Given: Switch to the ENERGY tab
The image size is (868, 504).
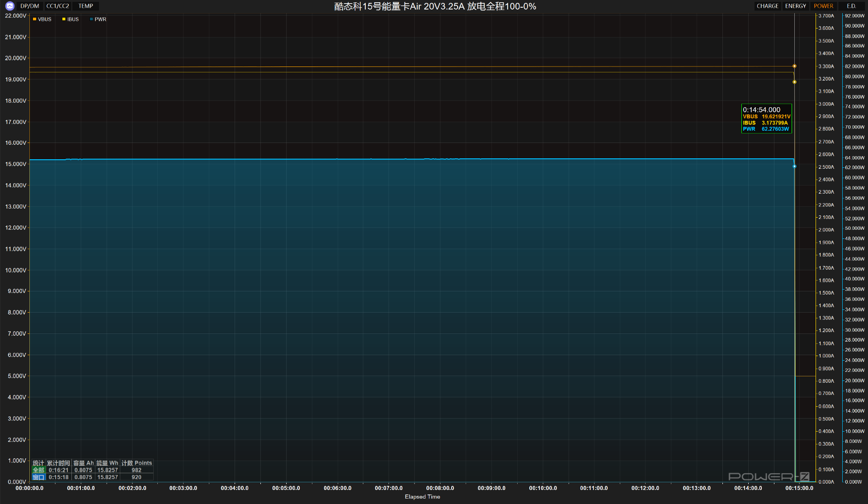Looking at the screenshot, I should (x=795, y=6).
